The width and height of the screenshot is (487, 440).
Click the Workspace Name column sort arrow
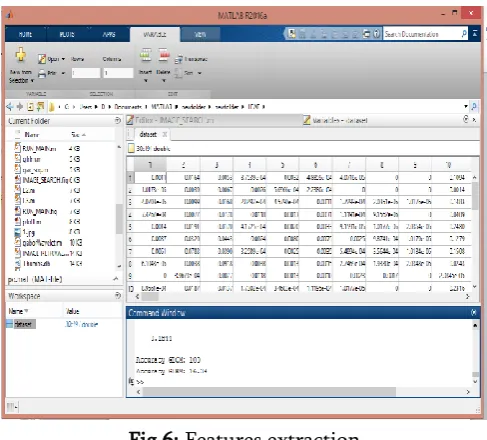(26, 311)
